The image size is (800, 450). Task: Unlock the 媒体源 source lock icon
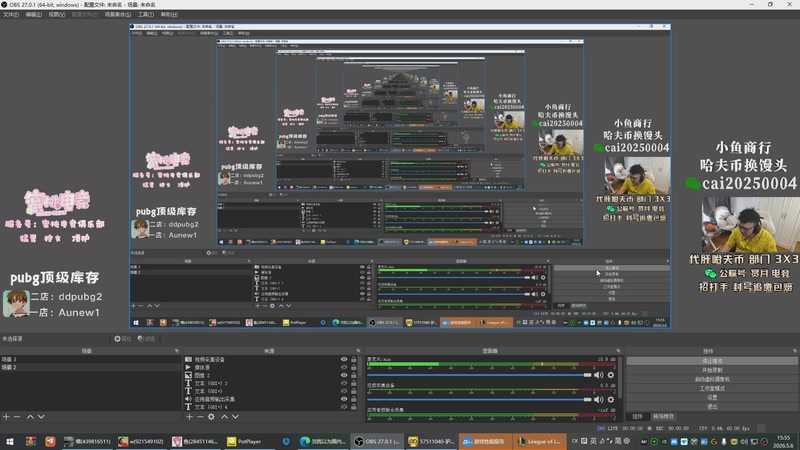point(354,367)
